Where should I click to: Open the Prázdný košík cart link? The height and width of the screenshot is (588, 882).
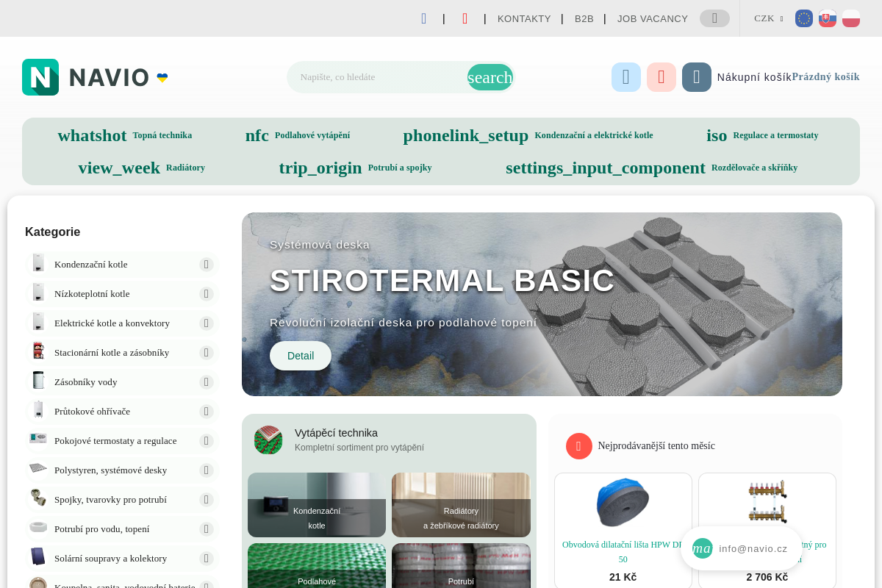click(x=825, y=76)
